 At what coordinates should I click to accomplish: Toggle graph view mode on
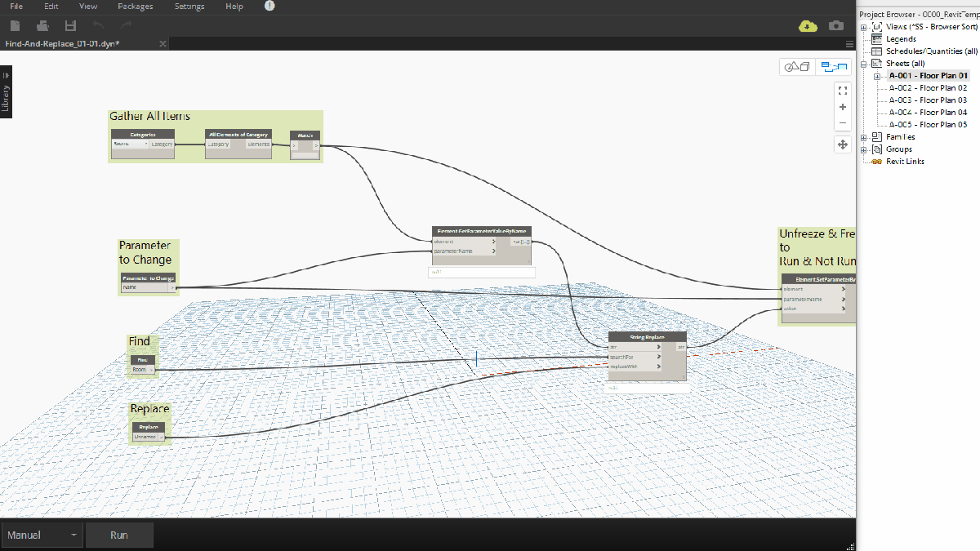click(835, 66)
